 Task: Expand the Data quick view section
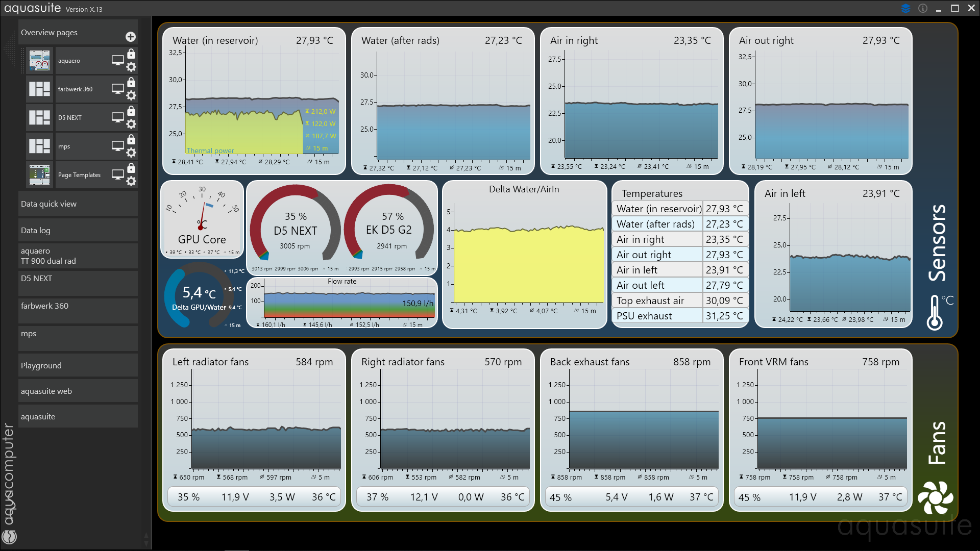pyautogui.click(x=78, y=204)
